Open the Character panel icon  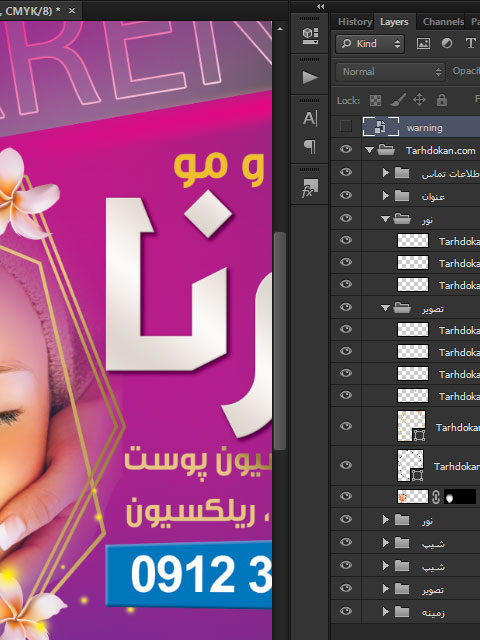coord(310,118)
